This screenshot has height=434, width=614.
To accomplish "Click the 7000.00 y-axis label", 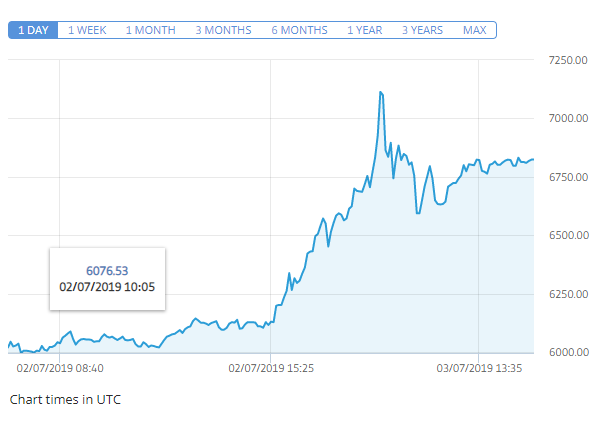I will (x=569, y=119).
